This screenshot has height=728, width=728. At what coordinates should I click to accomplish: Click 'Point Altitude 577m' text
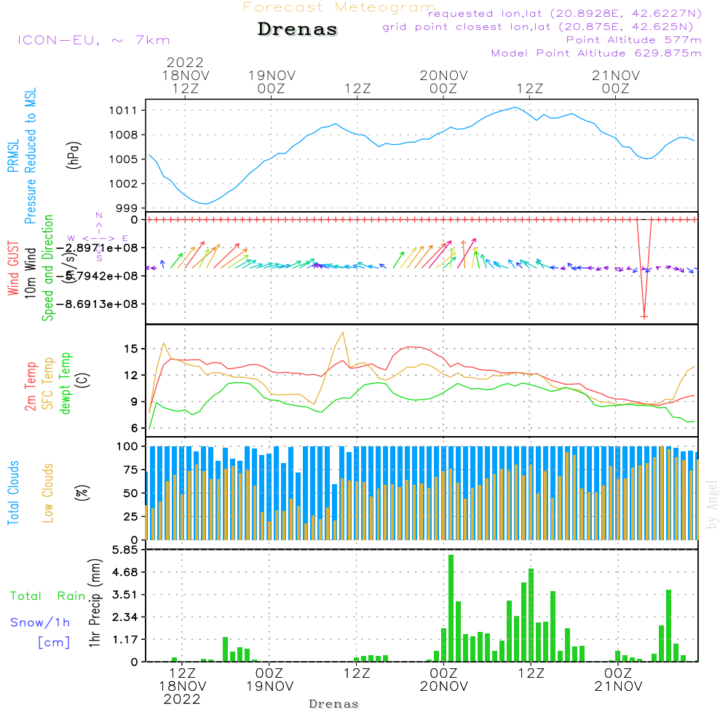point(634,40)
